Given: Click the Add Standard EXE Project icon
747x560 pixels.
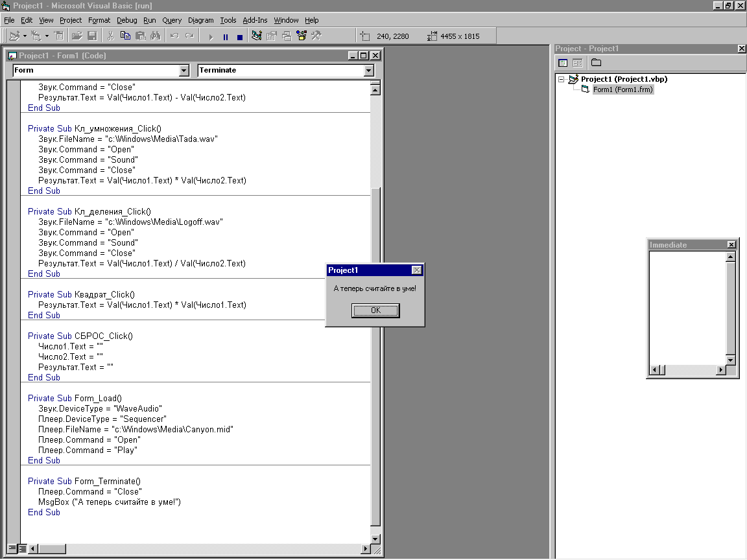Looking at the screenshot, I should [x=14, y=36].
